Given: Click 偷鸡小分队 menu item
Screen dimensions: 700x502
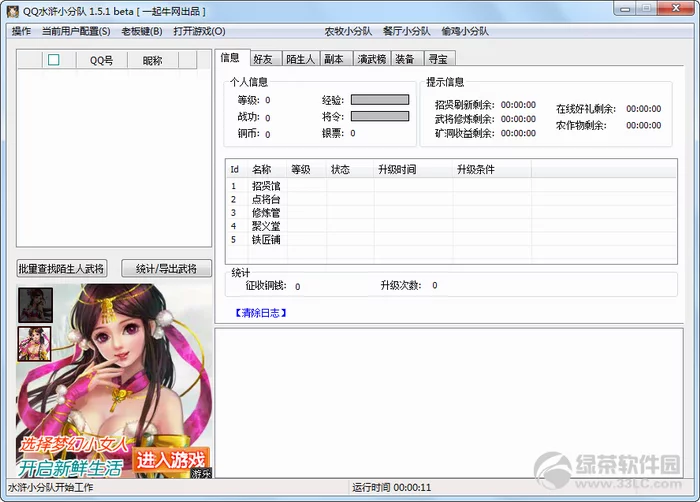Looking at the screenshot, I should click(465, 31).
